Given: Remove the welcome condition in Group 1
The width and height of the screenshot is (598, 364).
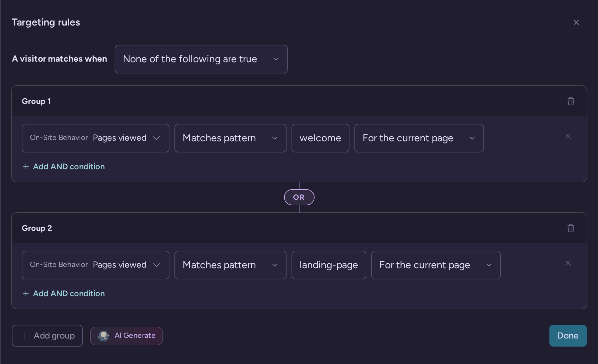Looking at the screenshot, I should [x=568, y=136].
